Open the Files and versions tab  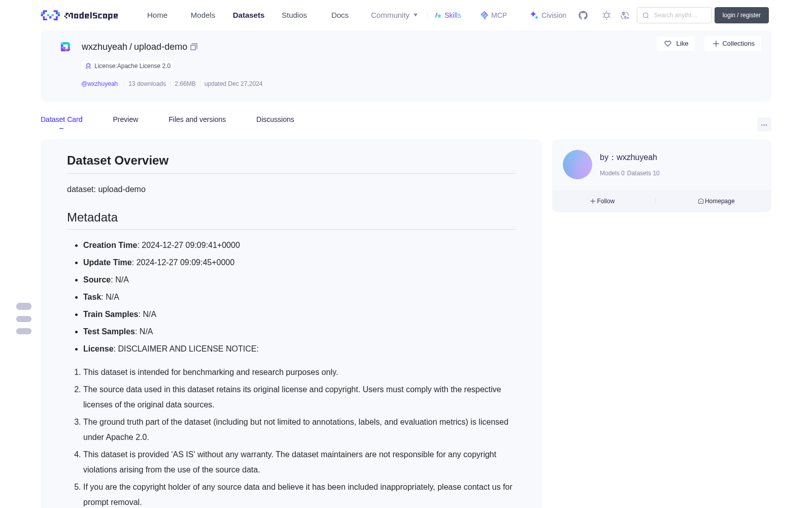click(197, 119)
